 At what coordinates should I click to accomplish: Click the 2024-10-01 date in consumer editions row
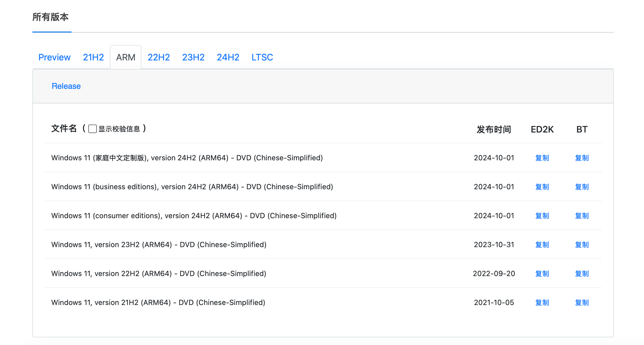pyautogui.click(x=494, y=216)
